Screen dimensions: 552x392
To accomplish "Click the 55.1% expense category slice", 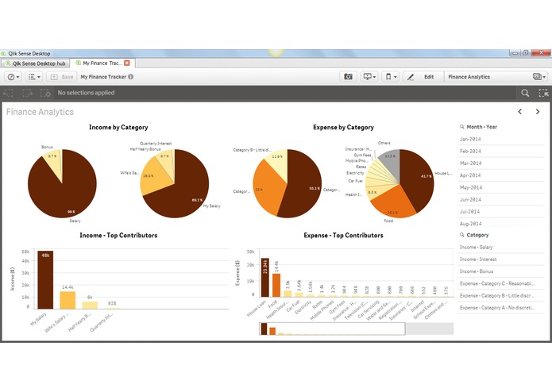I will point(304,183).
